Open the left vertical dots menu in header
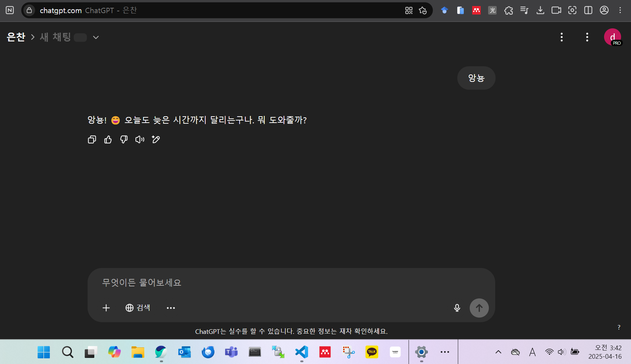Screen dimensions: 631x364 (562, 37)
